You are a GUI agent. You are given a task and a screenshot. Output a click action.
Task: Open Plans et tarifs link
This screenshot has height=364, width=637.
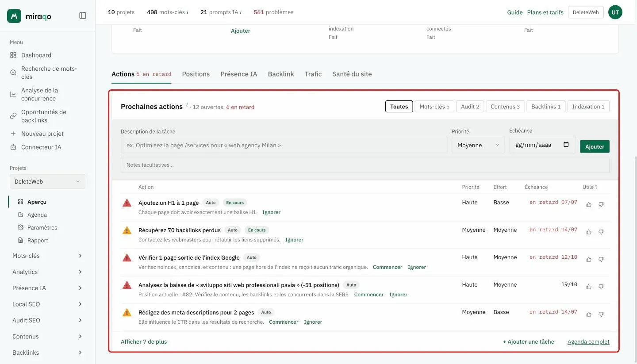[x=545, y=12]
